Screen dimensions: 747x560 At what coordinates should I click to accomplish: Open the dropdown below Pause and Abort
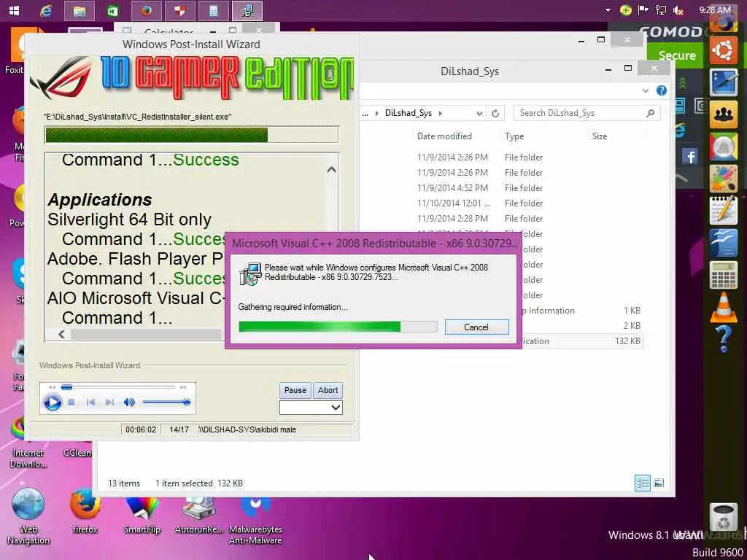(311, 408)
